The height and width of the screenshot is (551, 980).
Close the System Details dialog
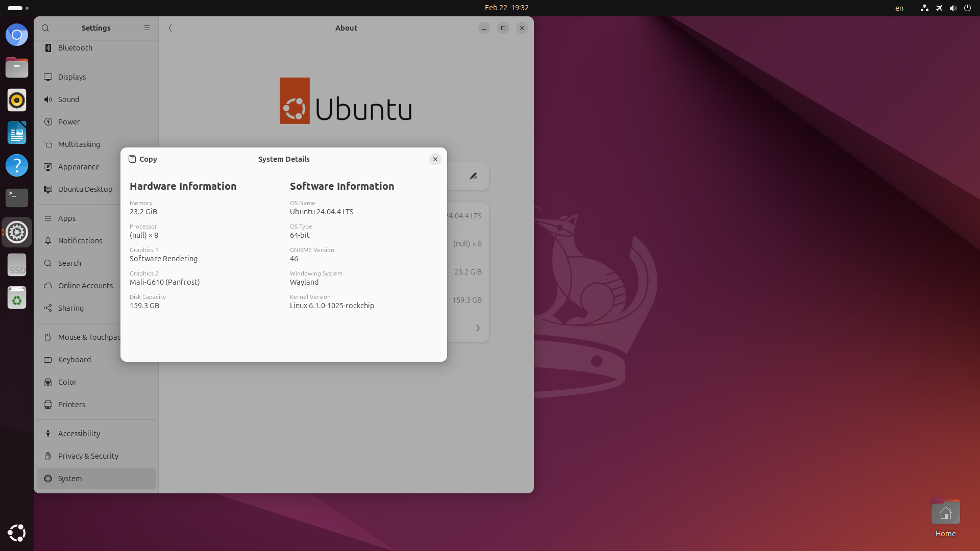coord(435,159)
